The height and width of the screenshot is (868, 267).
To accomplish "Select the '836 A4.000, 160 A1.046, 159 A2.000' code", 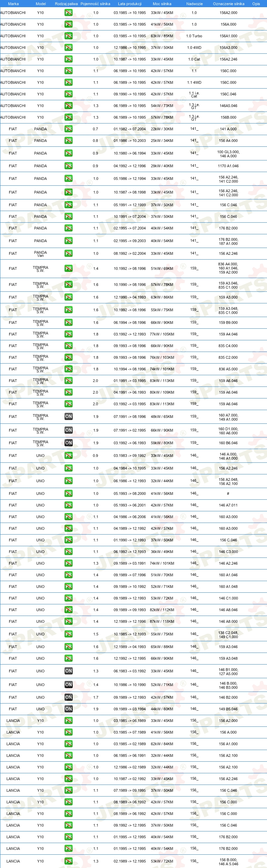I will click(228, 268).
